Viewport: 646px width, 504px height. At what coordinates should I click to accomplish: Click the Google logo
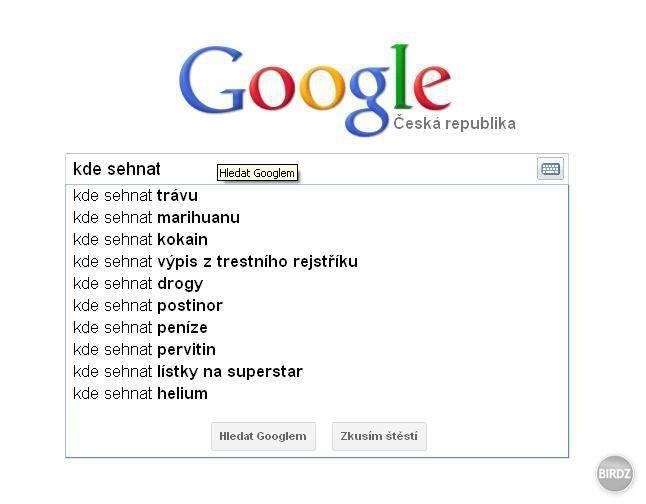tap(315, 90)
